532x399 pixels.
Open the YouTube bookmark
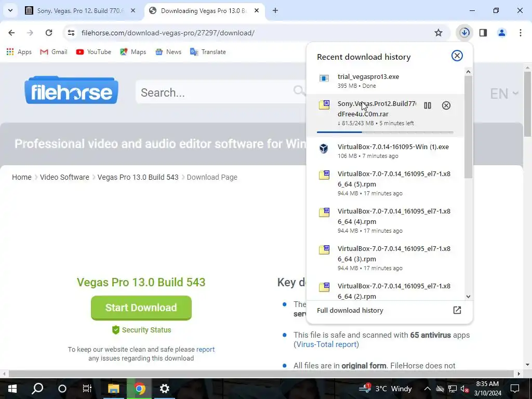[94, 52]
